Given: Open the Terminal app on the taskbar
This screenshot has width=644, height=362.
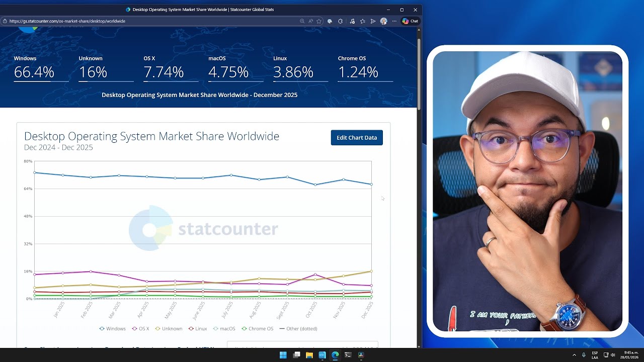Looking at the screenshot, I should 348,355.
